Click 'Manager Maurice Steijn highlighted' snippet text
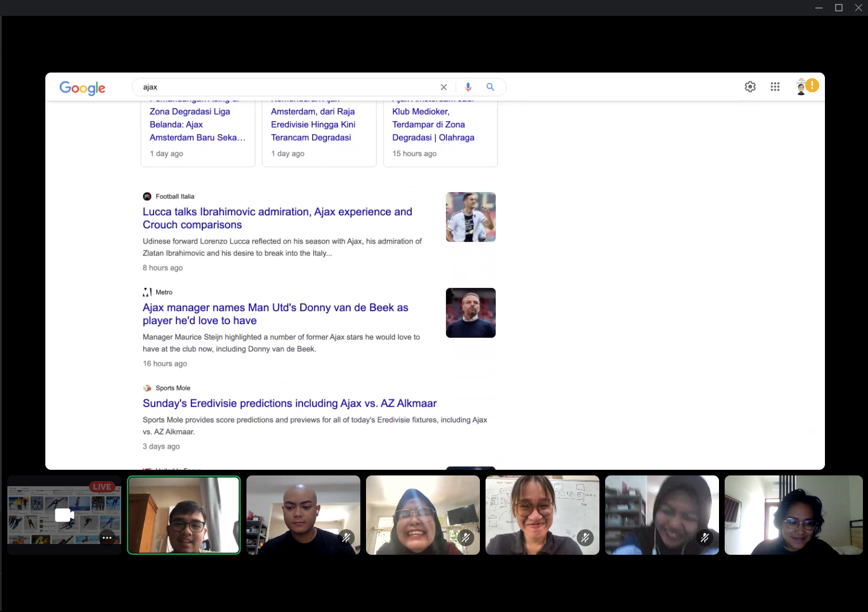868x612 pixels. (282, 343)
